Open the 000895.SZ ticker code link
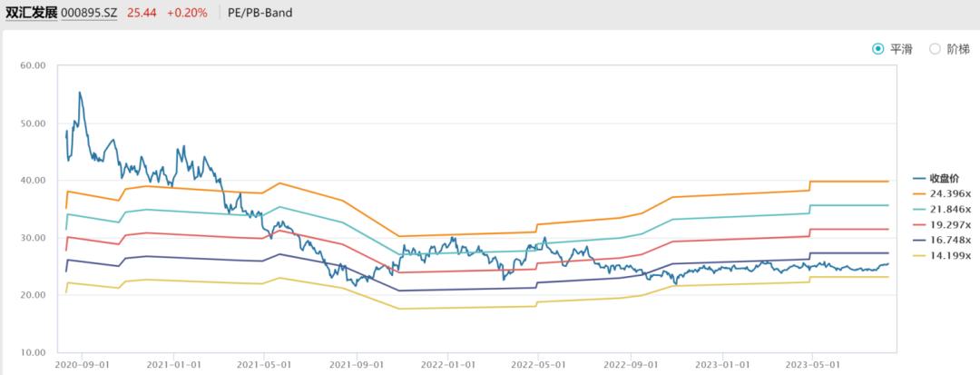 (x=91, y=14)
